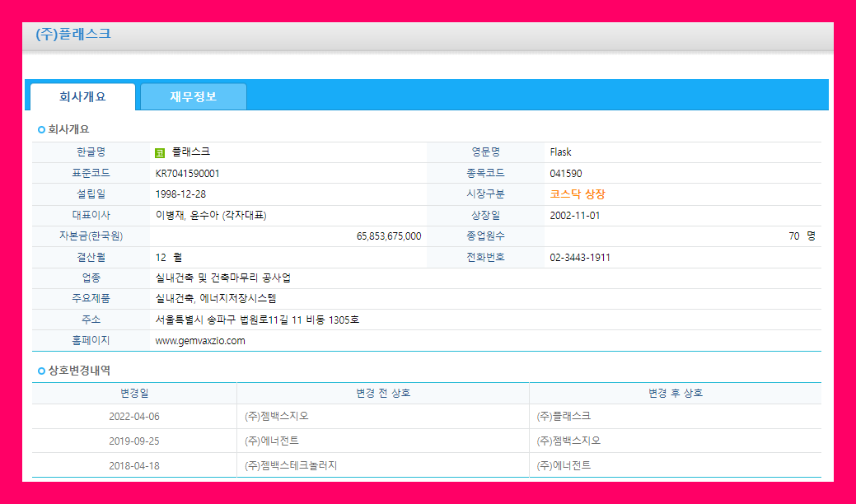
Task: Click the capital value 65,853,675,000
Action: [x=389, y=236]
